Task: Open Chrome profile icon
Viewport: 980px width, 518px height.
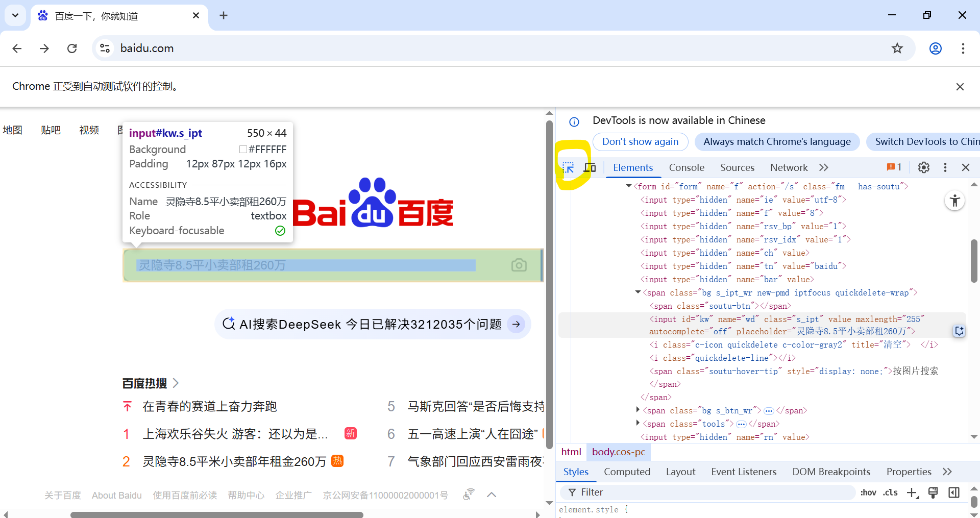Action: [x=936, y=48]
